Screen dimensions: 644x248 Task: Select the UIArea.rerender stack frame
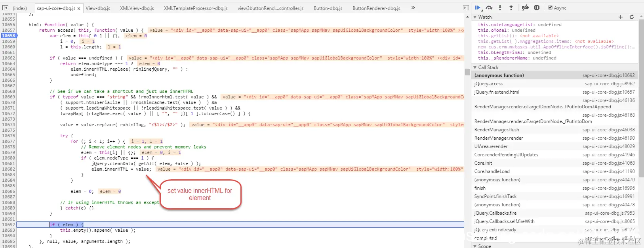(554, 146)
